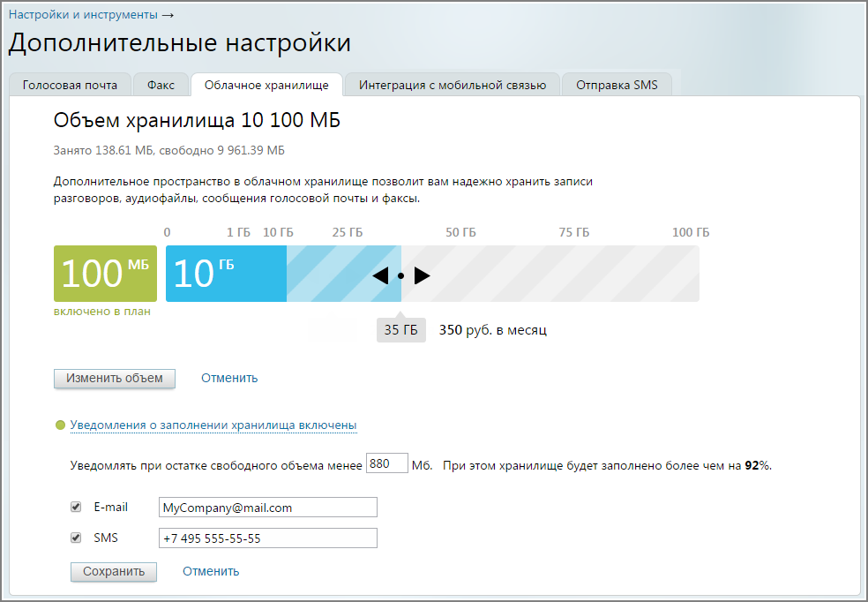Open the Голосовая почта tab
The height and width of the screenshot is (602, 868).
click(70, 85)
